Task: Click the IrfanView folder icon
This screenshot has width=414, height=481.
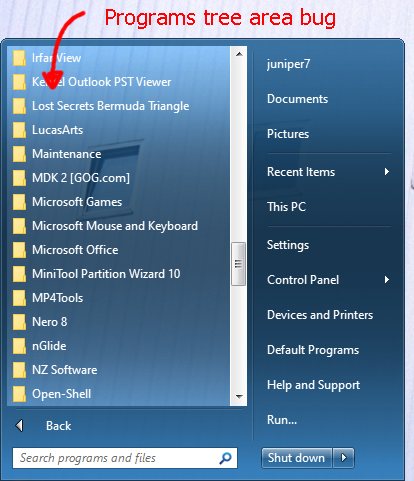Action: (19, 58)
